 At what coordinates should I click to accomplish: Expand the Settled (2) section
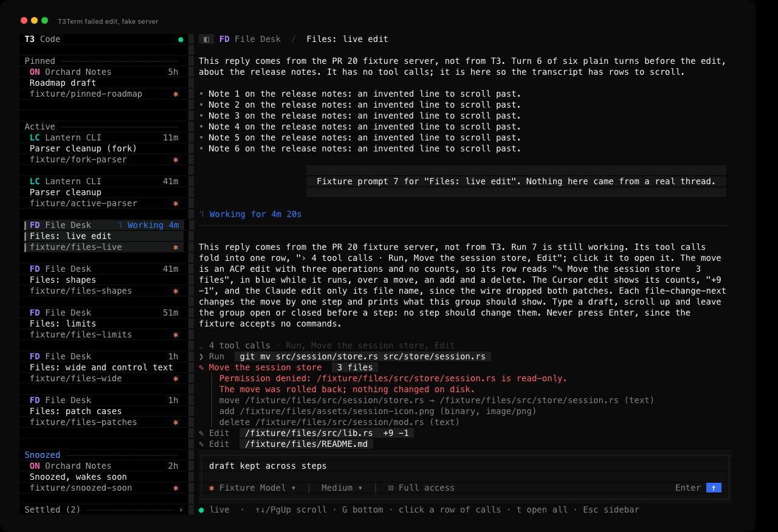coord(103,510)
